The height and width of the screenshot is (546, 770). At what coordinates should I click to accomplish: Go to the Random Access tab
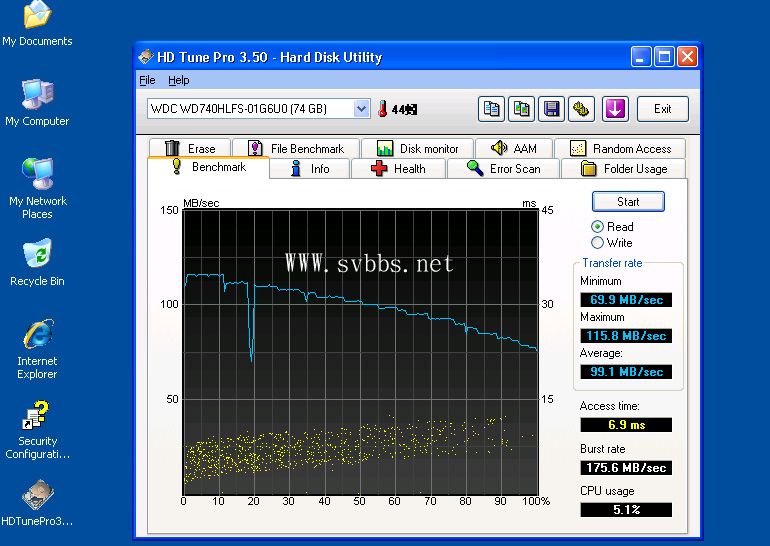click(620, 149)
